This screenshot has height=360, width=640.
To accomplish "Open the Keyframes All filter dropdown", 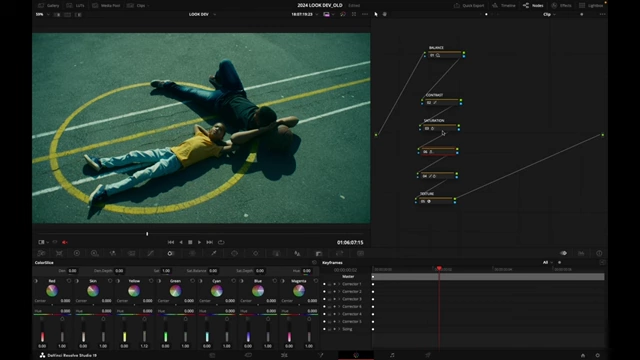I will click(x=547, y=262).
